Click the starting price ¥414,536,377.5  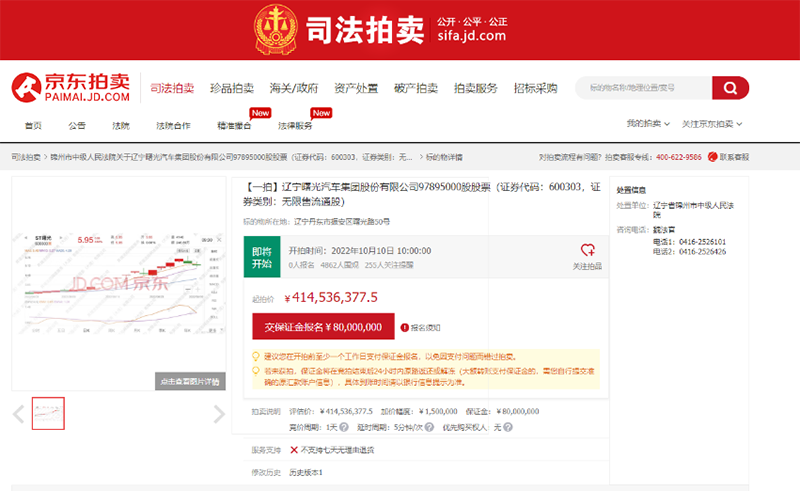click(x=331, y=298)
